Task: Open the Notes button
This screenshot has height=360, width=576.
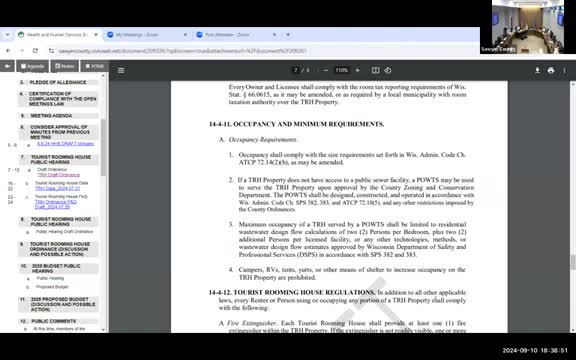Action: [65, 66]
